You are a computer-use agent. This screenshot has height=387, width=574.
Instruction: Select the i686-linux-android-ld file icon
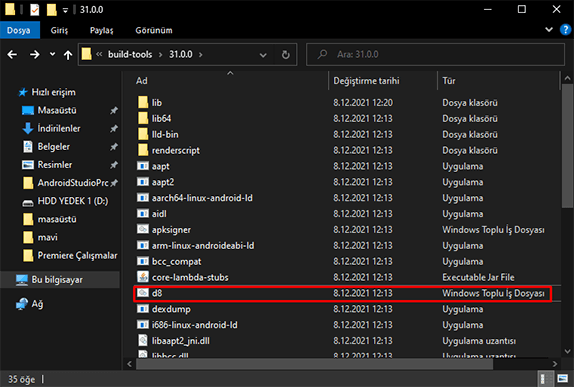[143, 325]
